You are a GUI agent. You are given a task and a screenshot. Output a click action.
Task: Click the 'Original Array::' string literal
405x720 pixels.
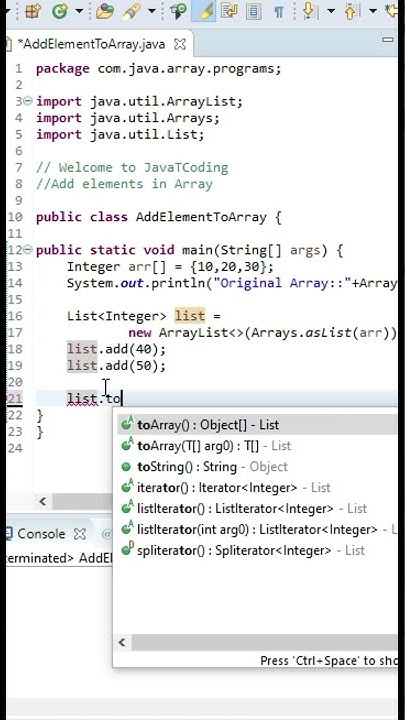pos(282,283)
